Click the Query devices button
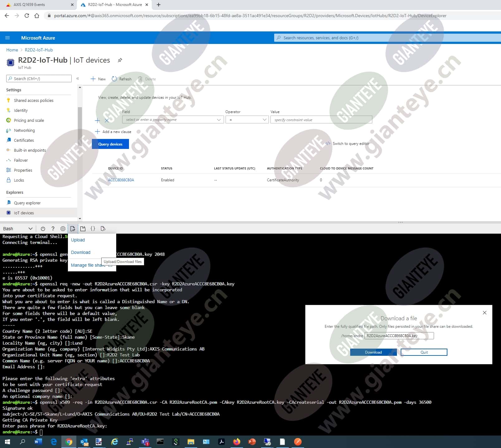Image resolution: width=501 pixels, height=448 pixels. coord(110,144)
